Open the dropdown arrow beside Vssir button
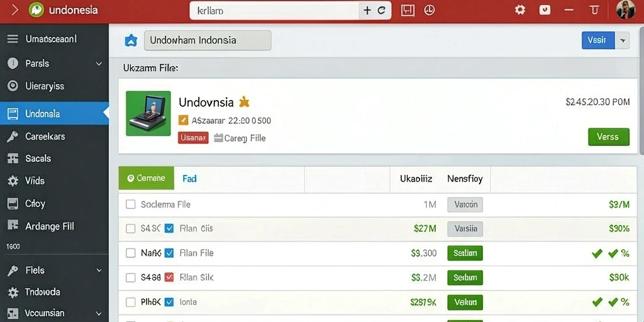Image resolution: width=644 pixels, height=322 pixels. (x=622, y=41)
